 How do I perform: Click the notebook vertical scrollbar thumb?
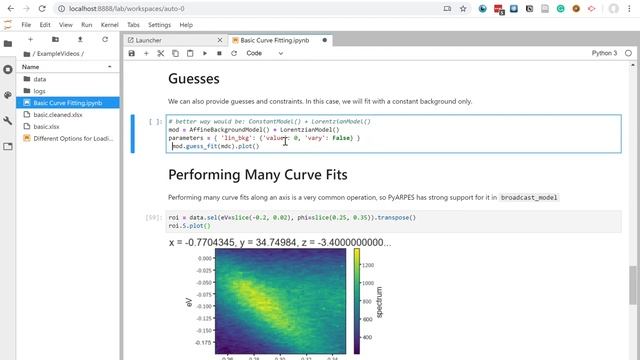(x=633, y=285)
